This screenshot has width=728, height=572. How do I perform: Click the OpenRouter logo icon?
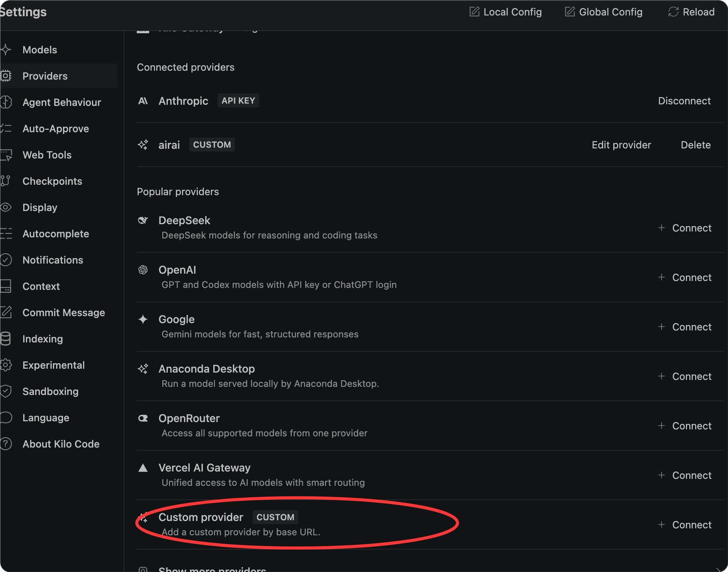point(143,418)
